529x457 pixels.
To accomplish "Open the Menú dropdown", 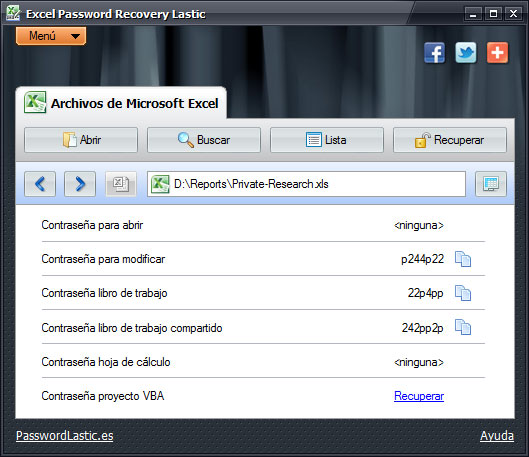I will [51, 36].
